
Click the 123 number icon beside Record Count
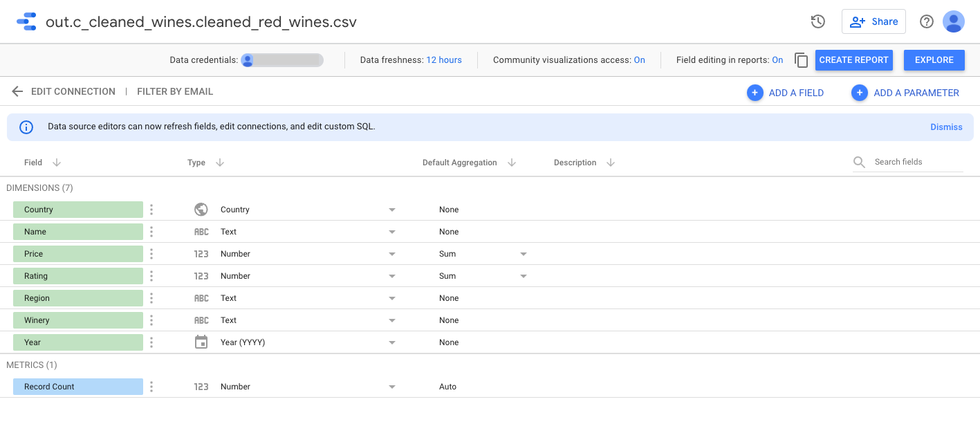coord(201,386)
